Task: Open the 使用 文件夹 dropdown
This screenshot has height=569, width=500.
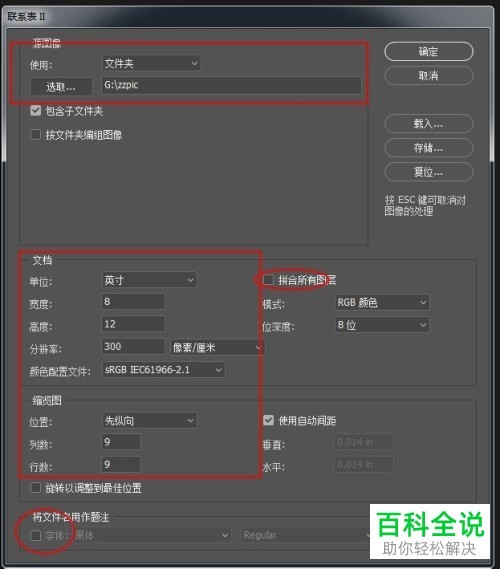Action: (151, 64)
